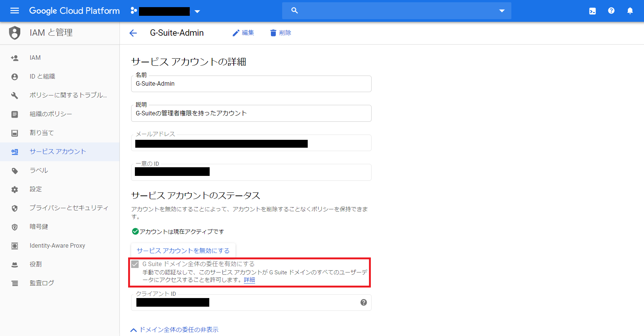Click サービス アカウントを無効にする button
Screen dimensions: 644x336
(x=183, y=251)
